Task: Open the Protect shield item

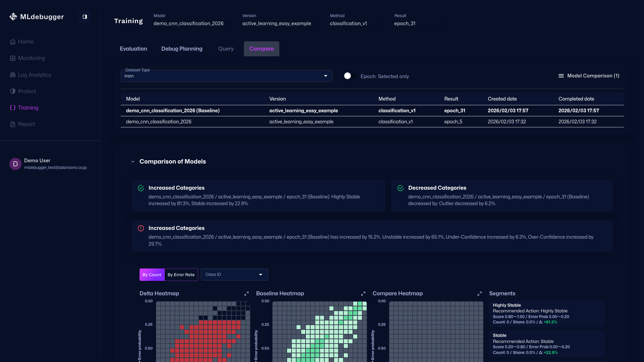Action: [x=13, y=91]
